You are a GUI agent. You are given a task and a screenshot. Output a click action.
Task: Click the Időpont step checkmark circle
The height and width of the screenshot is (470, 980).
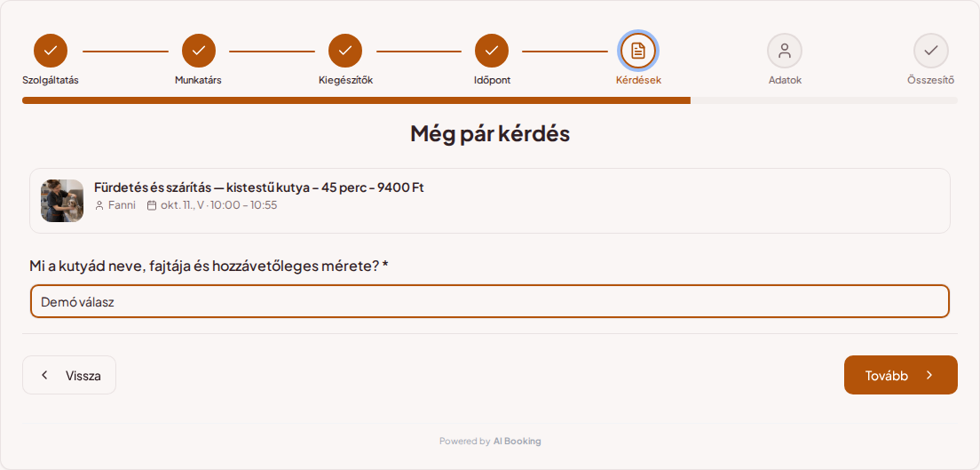tap(492, 51)
